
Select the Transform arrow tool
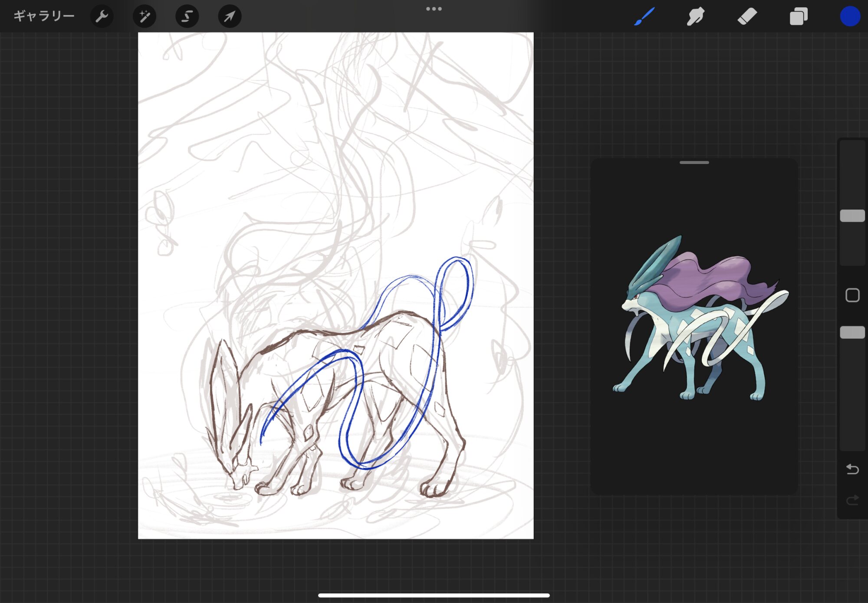(x=230, y=16)
